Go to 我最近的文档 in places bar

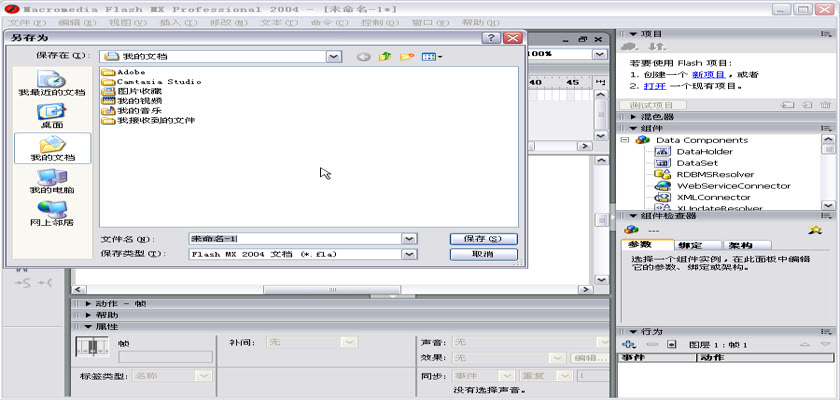click(52, 83)
